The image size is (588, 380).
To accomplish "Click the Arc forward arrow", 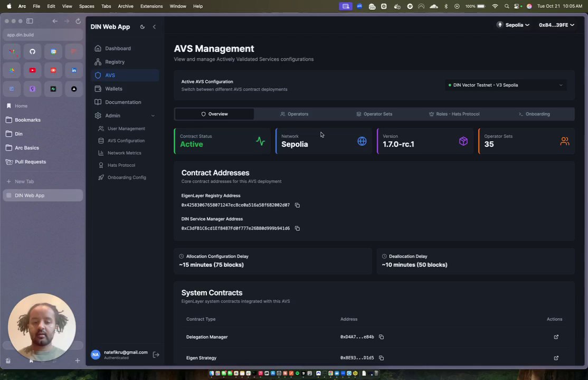I will pyautogui.click(x=67, y=21).
